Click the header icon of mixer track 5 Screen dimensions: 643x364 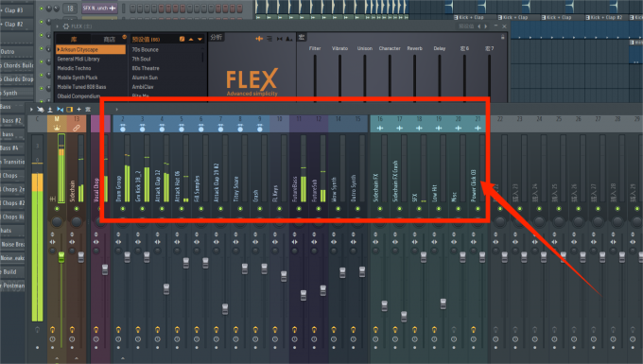[x=182, y=128]
